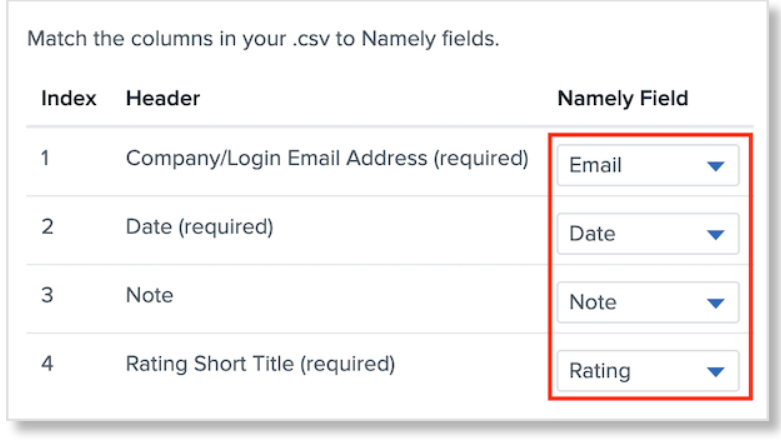
Task: Click the Index column heading
Action: (x=69, y=98)
